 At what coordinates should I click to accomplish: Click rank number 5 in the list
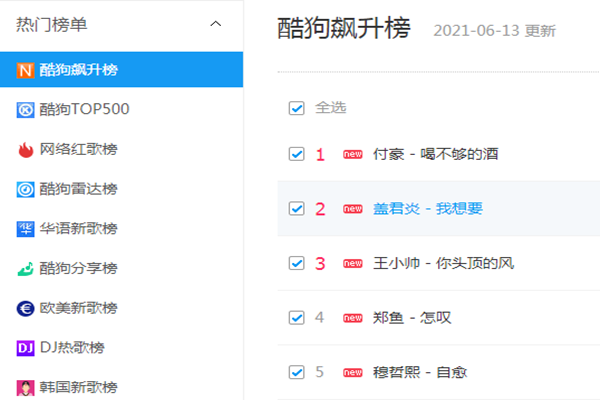[320, 372]
